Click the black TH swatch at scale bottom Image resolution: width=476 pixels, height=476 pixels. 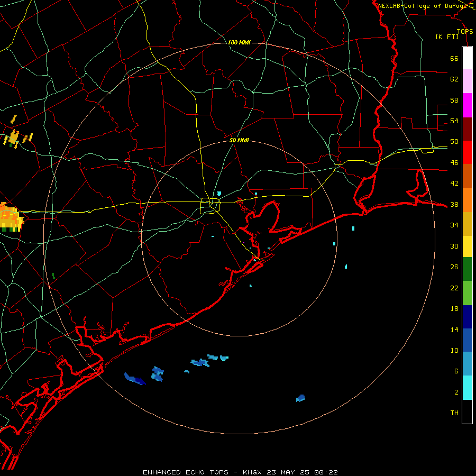click(467, 411)
